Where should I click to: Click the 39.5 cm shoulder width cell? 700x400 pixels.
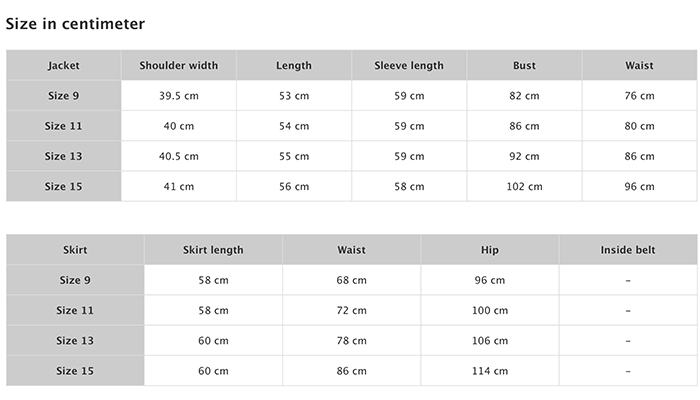(x=179, y=96)
